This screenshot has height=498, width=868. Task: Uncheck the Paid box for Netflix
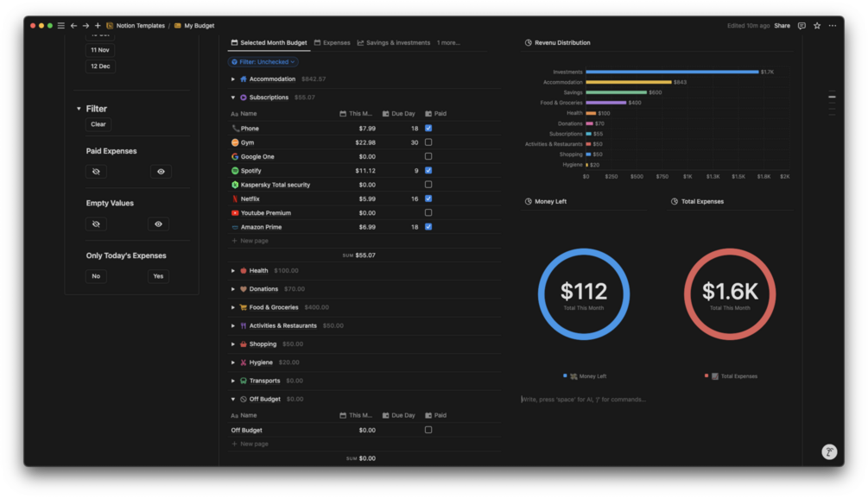(428, 199)
